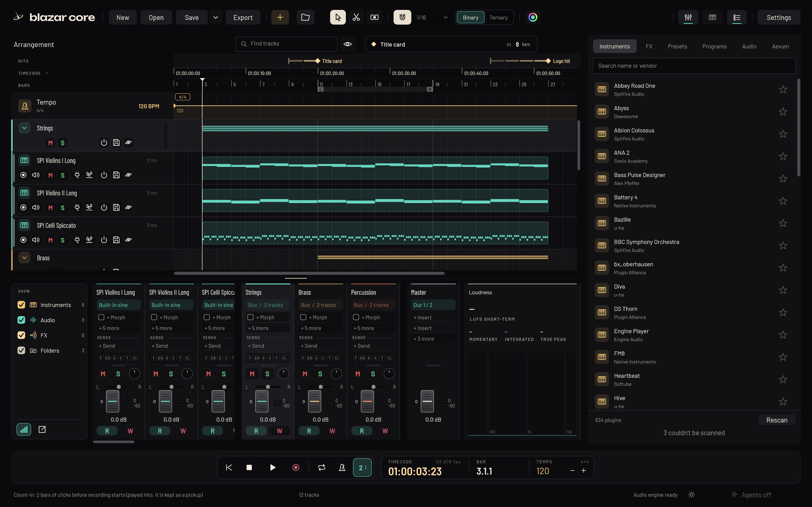Toggle loop playback in transport
The height and width of the screenshot is (507, 812).
[x=322, y=467]
